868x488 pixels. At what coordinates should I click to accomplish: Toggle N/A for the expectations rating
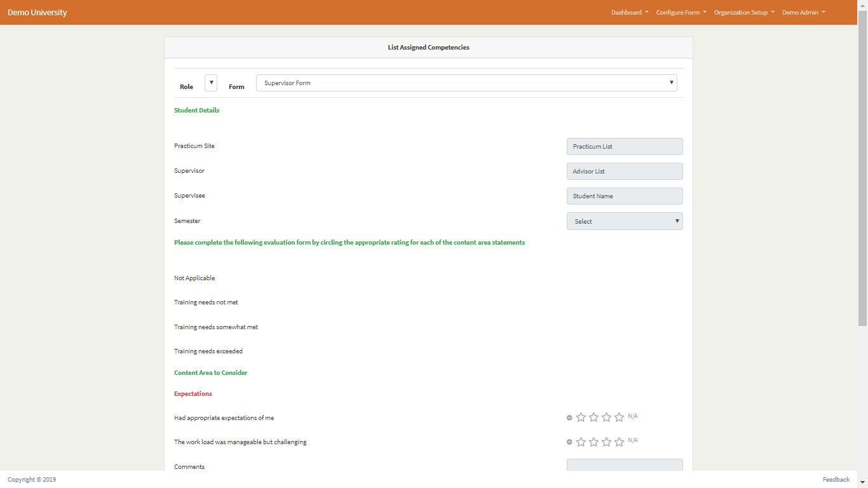point(633,416)
